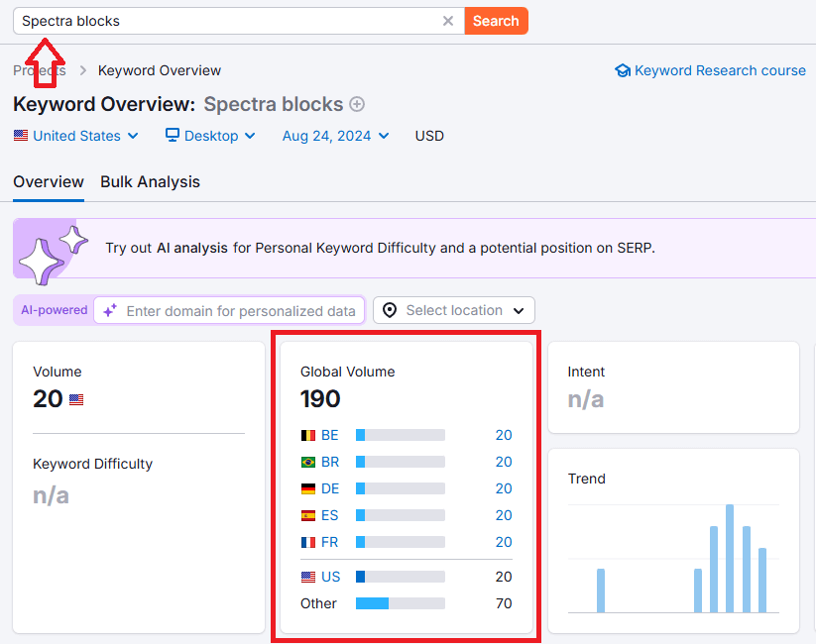This screenshot has width=816, height=644.
Task: Click the location pin icon
Action: 390,310
